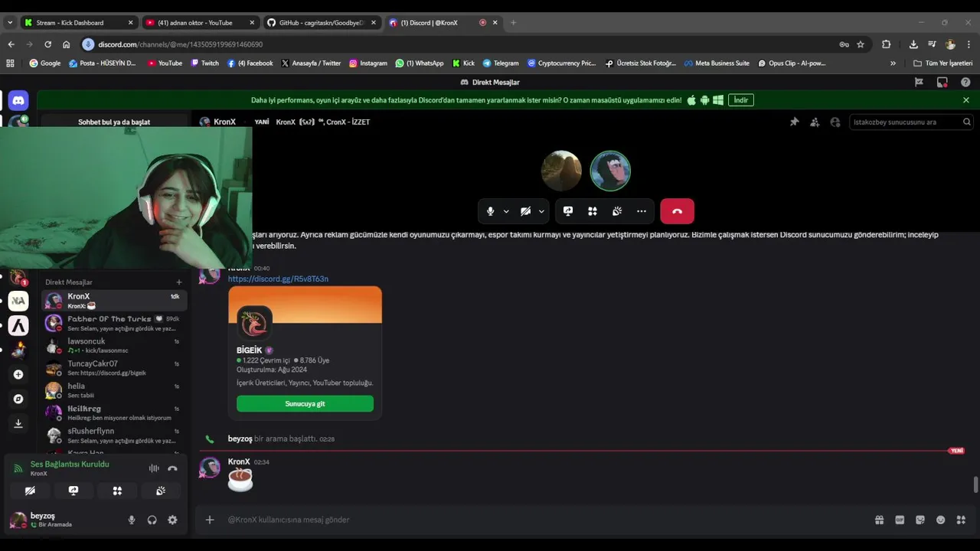The height and width of the screenshot is (551, 980).
Task: Open pinned messages icon
Action: [794, 122]
